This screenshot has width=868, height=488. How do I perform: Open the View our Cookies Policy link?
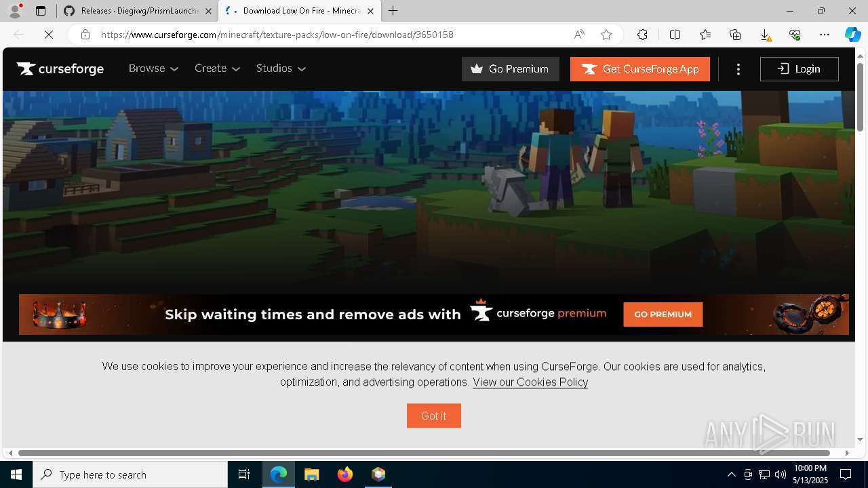tap(530, 382)
